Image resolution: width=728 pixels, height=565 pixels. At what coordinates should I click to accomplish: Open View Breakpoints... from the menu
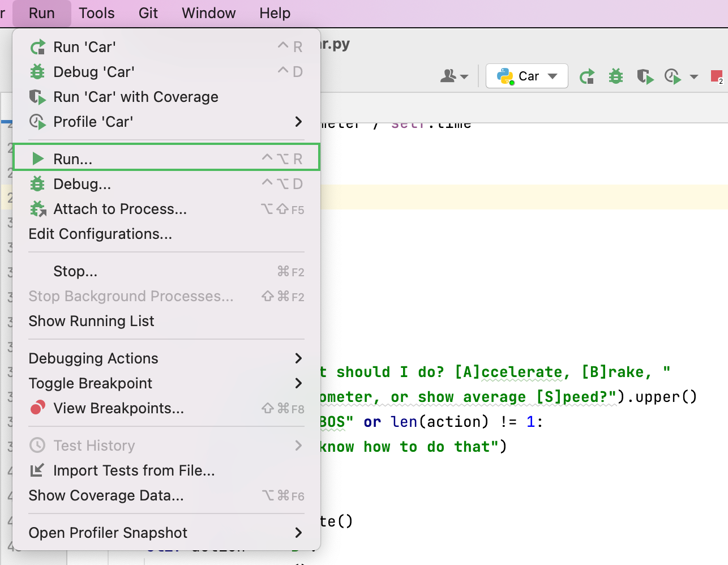click(118, 408)
